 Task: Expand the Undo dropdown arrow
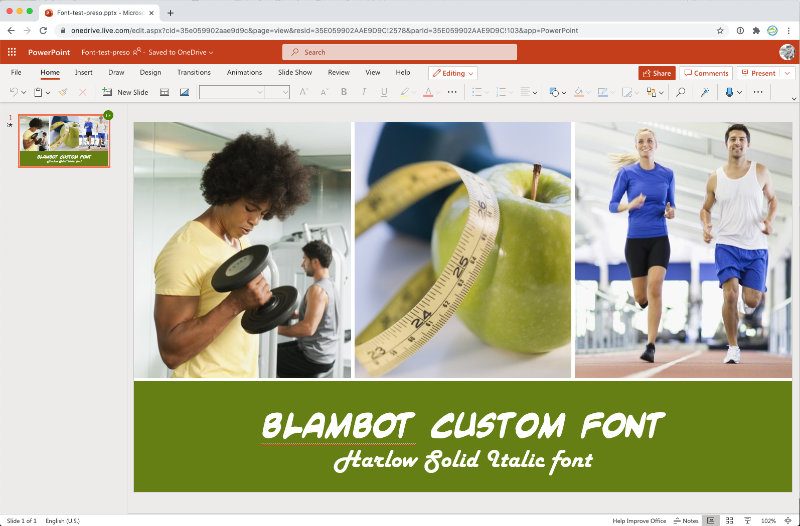pyautogui.click(x=23, y=93)
